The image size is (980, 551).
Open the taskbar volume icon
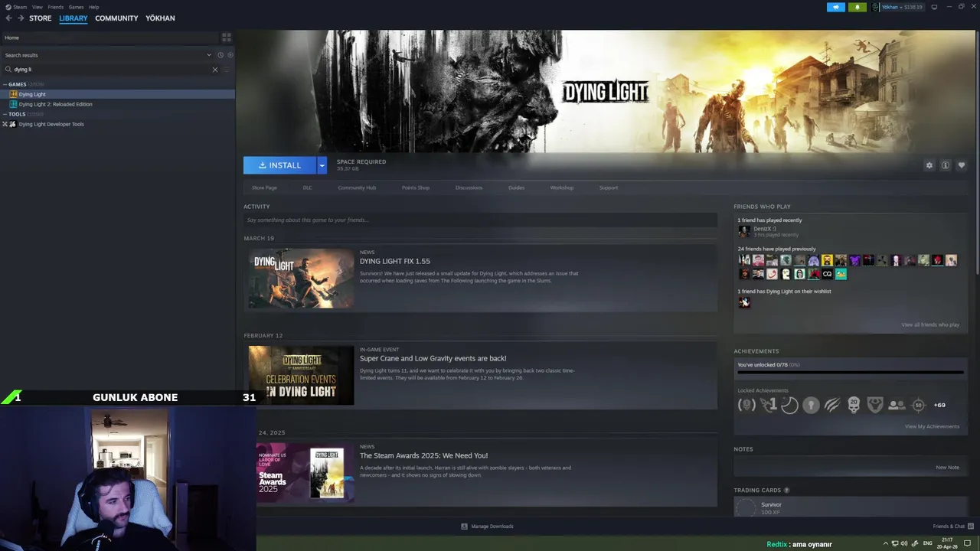point(904,543)
